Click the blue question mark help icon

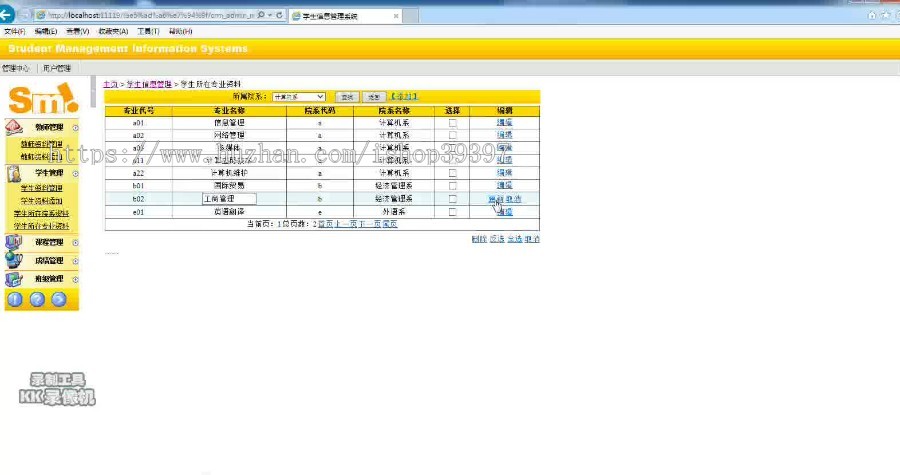[x=37, y=299]
